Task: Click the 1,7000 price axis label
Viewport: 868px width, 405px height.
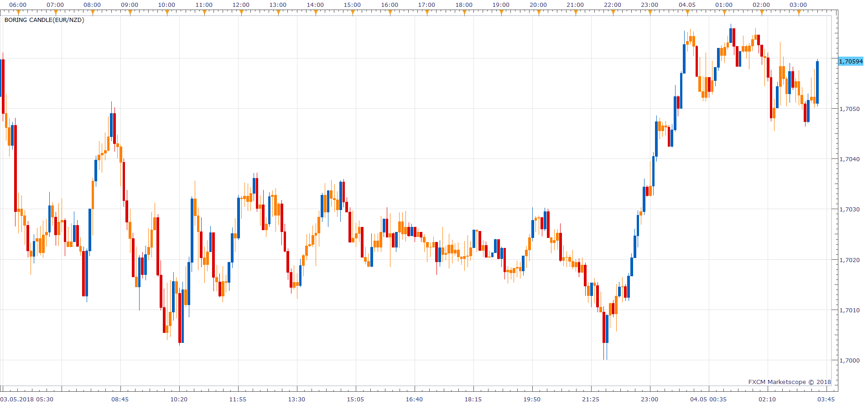Action: tap(849, 361)
